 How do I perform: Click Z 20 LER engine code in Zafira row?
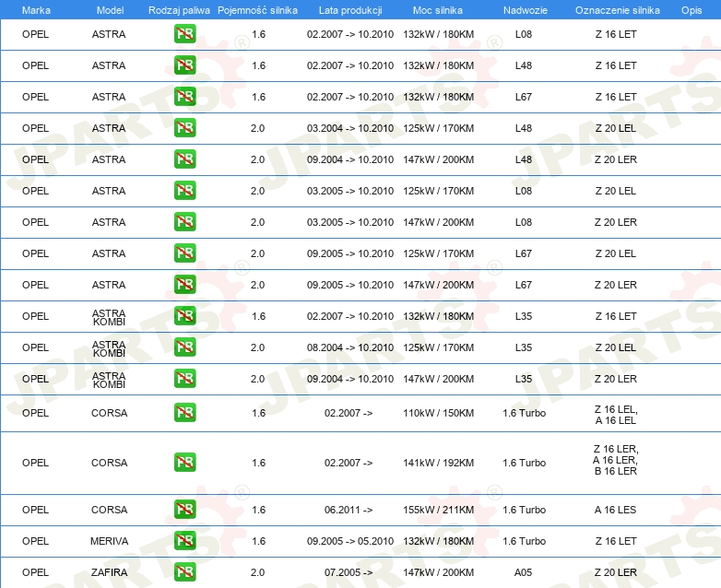point(616,572)
